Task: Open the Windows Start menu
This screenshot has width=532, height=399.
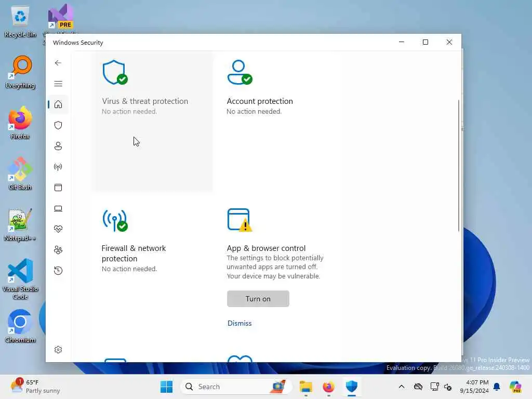Action: tap(166, 387)
